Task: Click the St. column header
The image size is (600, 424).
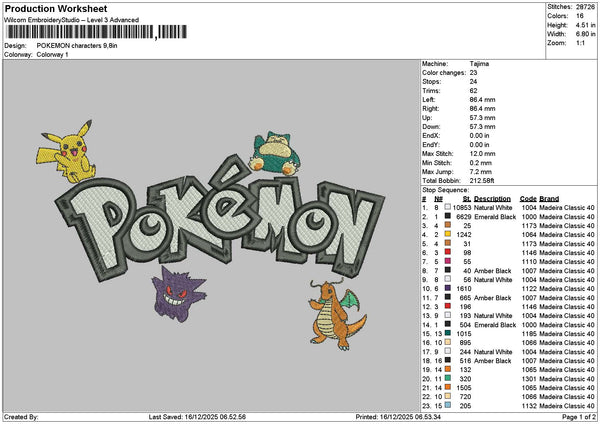Action: 466,199
